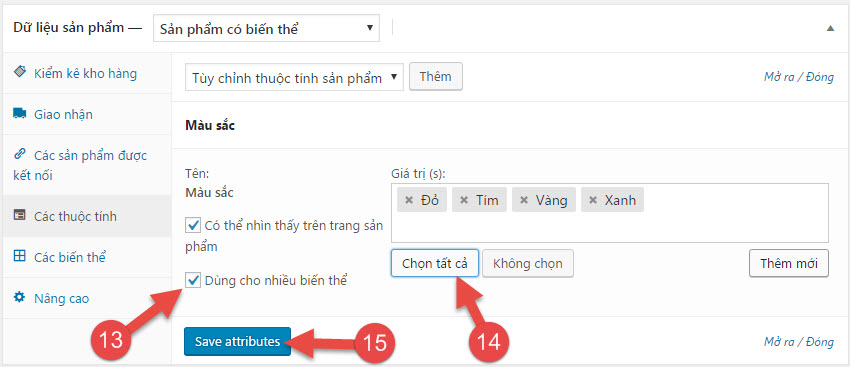Click the linked products chain icon
Image resolution: width=850 pixels, height=367 pixels.
[x=20, y=155]
